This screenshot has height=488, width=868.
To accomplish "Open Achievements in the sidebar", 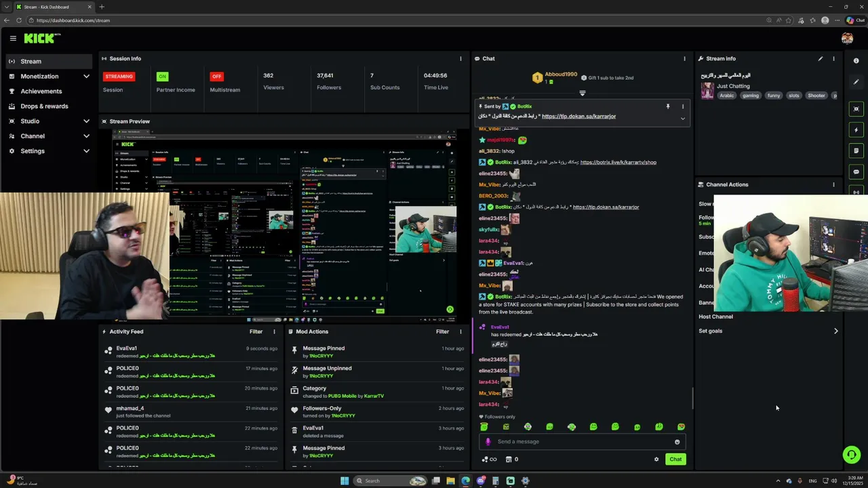I will click(x=50, y=91).
